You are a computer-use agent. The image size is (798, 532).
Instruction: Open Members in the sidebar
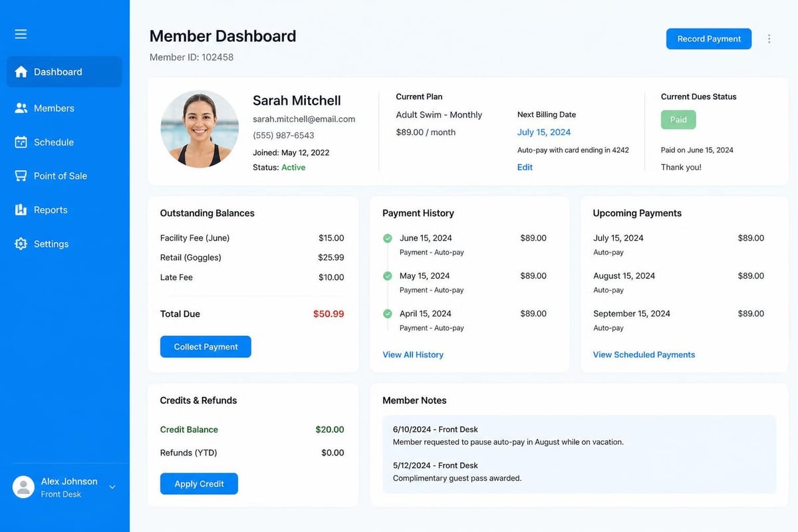click(x=65, y=108)
